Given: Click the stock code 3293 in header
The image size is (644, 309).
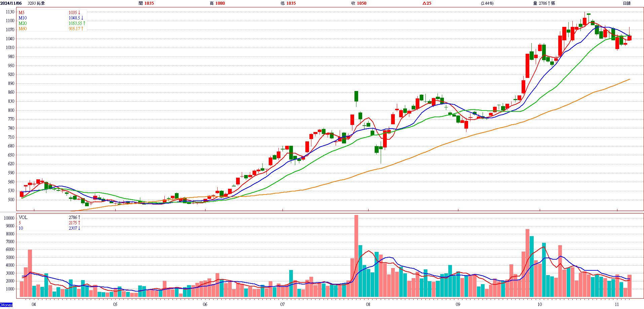Looking at the screenshot, I should (32, 3).
